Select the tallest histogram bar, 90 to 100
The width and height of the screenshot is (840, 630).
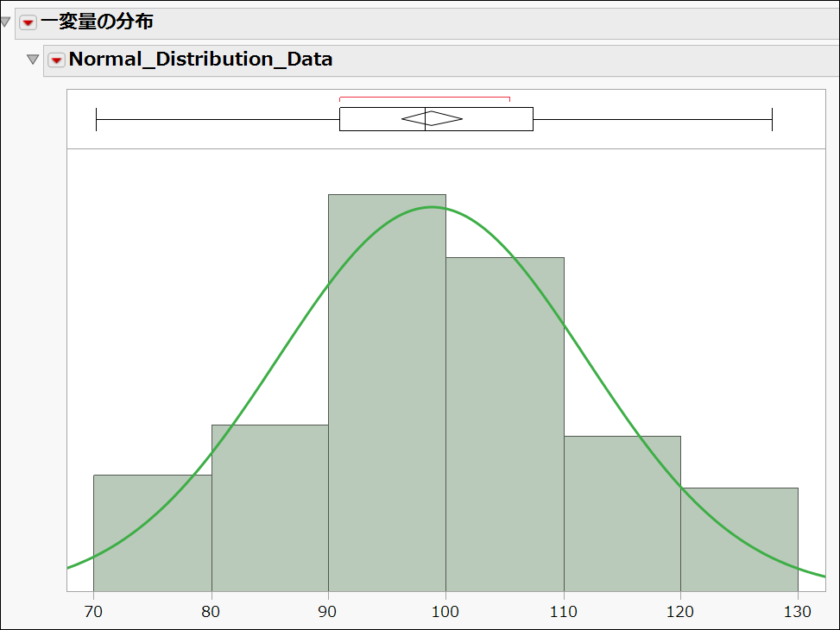point(387,393)
